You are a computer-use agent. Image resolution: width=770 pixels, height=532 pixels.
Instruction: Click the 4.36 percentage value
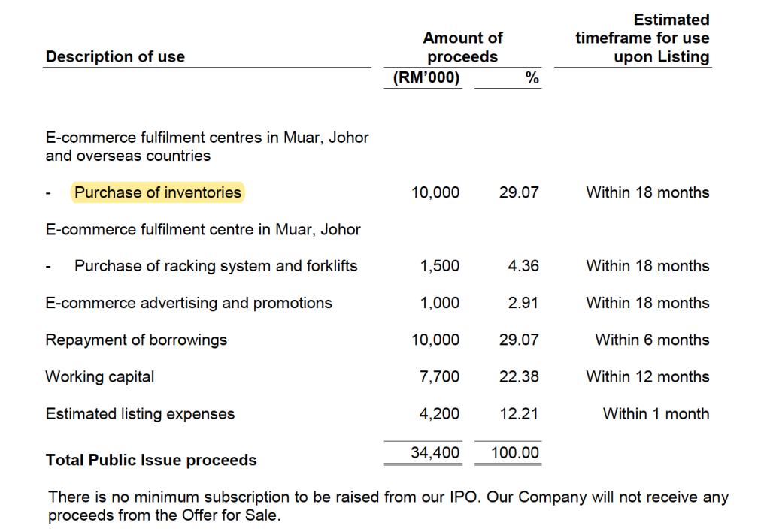click(523, 266)
